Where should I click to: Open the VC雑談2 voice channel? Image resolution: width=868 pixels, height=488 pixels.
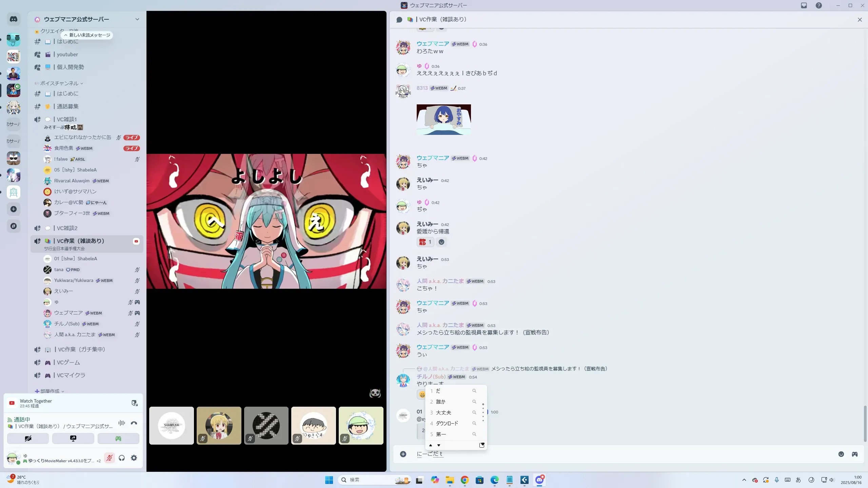[67, 228]
